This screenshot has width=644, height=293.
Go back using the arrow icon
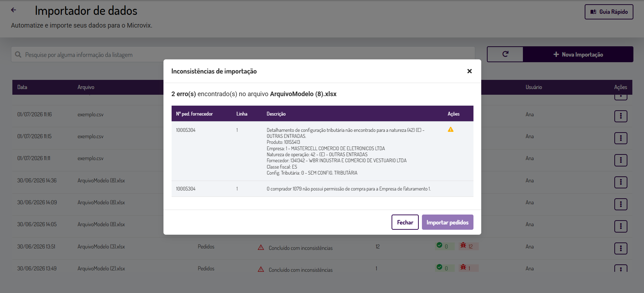click(x=13, y=10)
